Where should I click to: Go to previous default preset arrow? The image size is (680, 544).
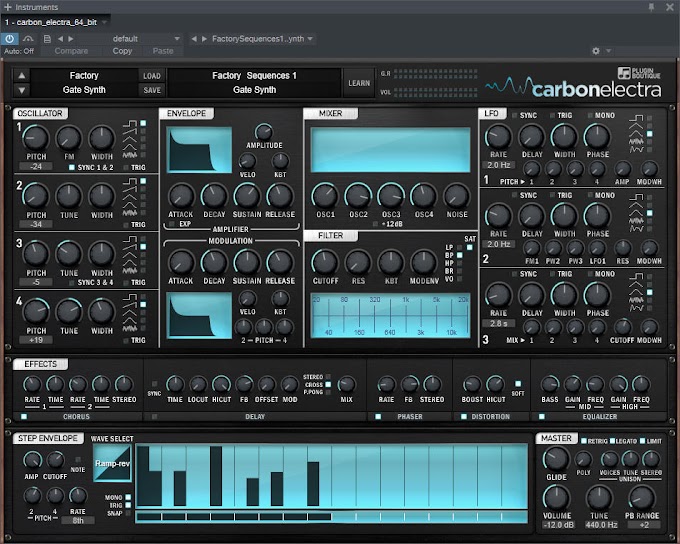[x=60, y=39]
